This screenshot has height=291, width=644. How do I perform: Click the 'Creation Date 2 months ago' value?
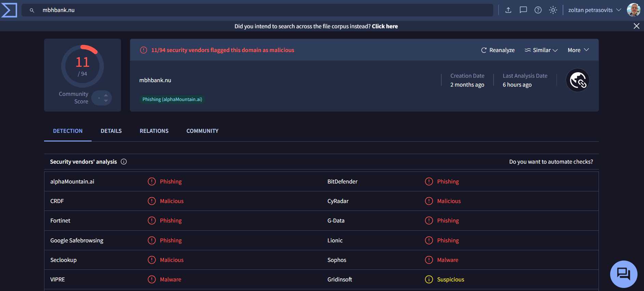click(x=467, y=85)
